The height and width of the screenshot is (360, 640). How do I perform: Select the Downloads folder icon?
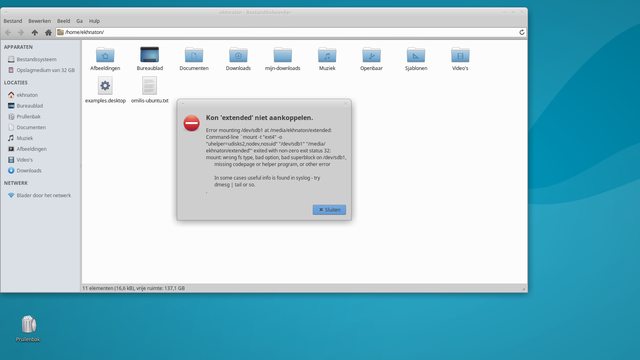click(238, 55)
